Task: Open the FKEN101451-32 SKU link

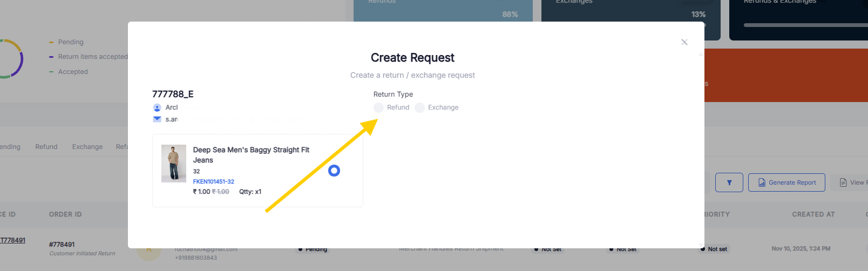Action: 214,181
